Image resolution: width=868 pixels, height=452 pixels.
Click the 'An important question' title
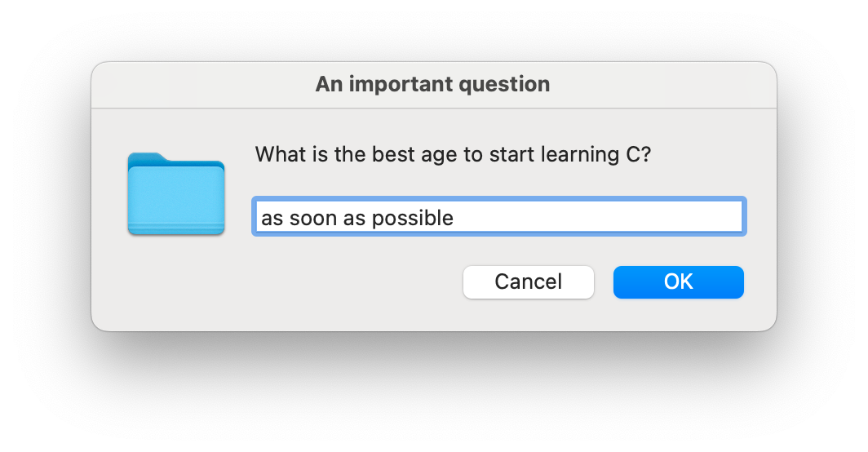433,84
